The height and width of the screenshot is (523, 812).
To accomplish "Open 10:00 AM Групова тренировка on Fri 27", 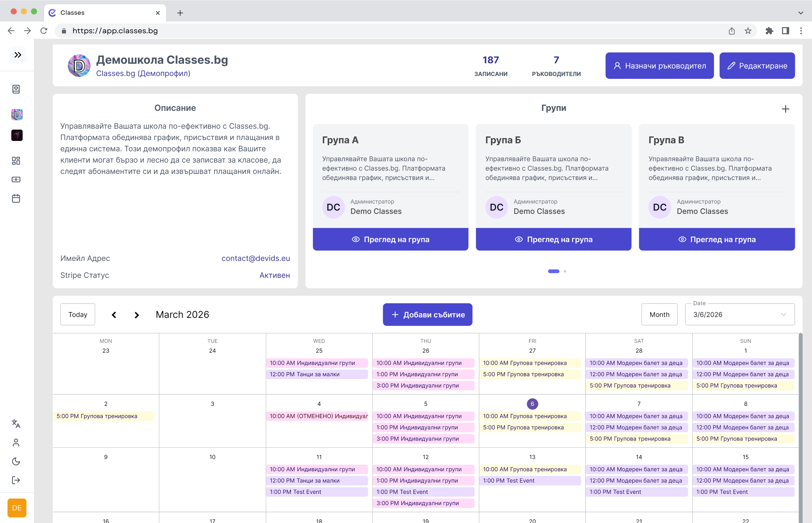I will (530, 363).
